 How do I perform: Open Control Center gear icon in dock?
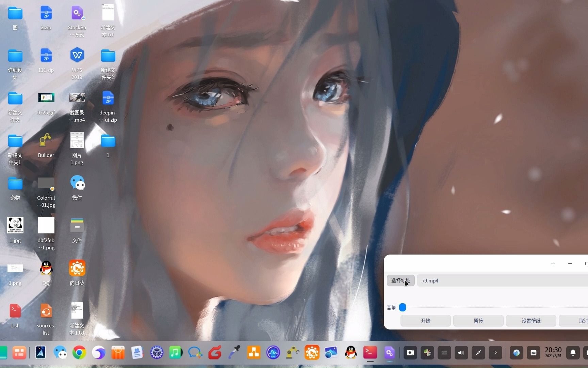tap(157, 353)
